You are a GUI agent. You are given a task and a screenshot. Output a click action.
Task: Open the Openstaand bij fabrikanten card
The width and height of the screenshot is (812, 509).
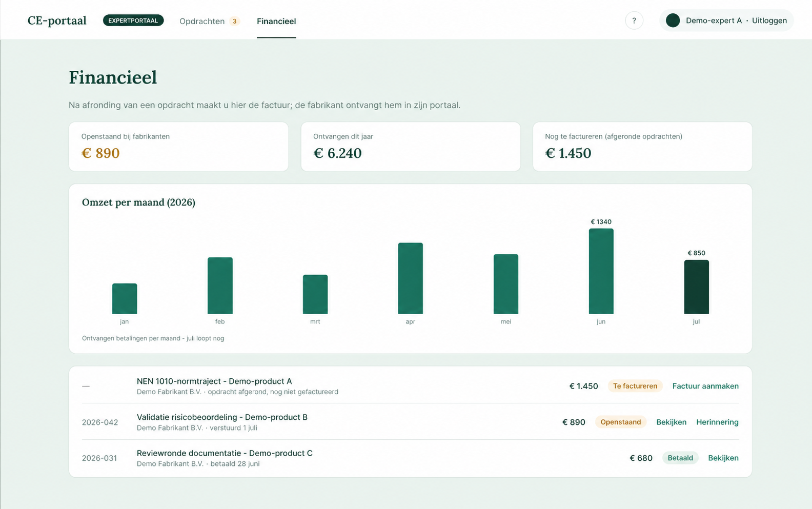point(178,146)
